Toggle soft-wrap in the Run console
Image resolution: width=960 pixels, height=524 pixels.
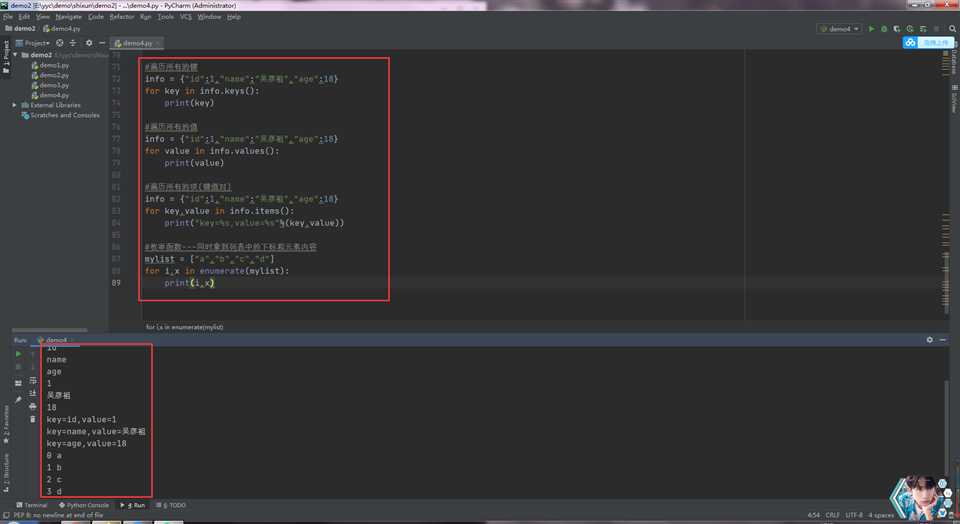(x=33, y=380)
